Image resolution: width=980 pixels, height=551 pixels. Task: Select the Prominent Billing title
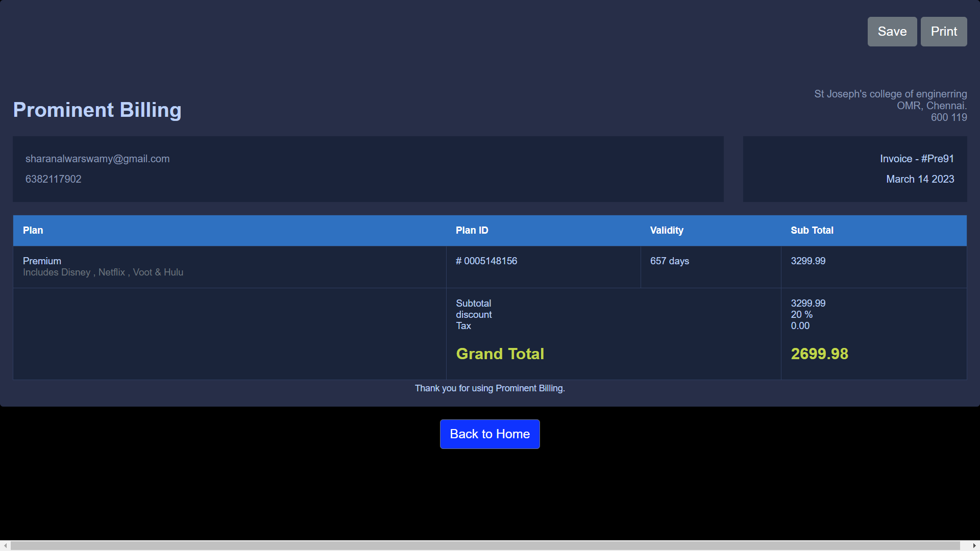pyautogui.click(x=96, y=110)
